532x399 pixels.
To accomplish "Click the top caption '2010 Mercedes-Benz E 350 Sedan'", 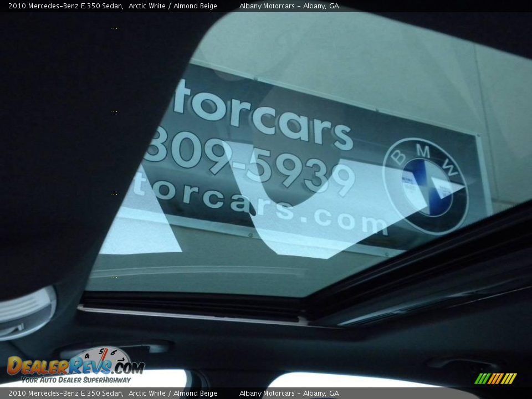I will (x=65, y=6).
